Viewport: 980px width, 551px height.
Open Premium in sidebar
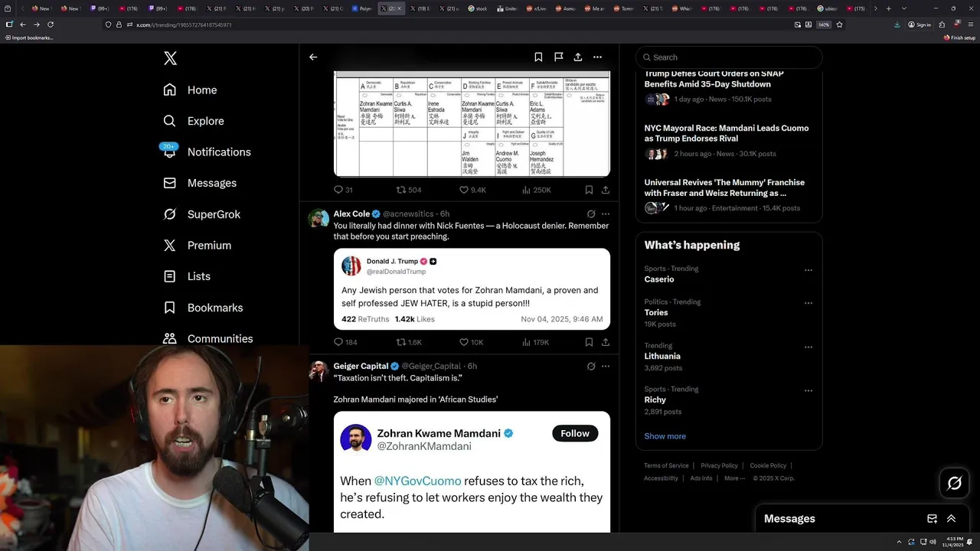point(197,245)
